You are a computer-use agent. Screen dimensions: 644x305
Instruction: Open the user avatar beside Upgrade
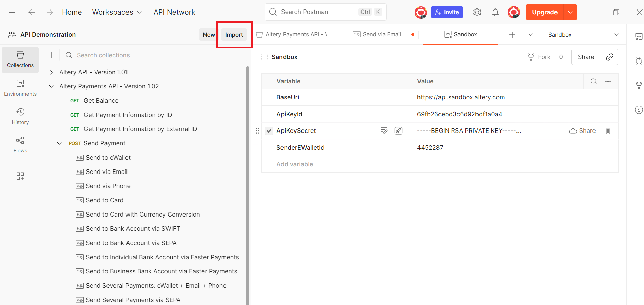pyautogui.click(x=514, y=12)
